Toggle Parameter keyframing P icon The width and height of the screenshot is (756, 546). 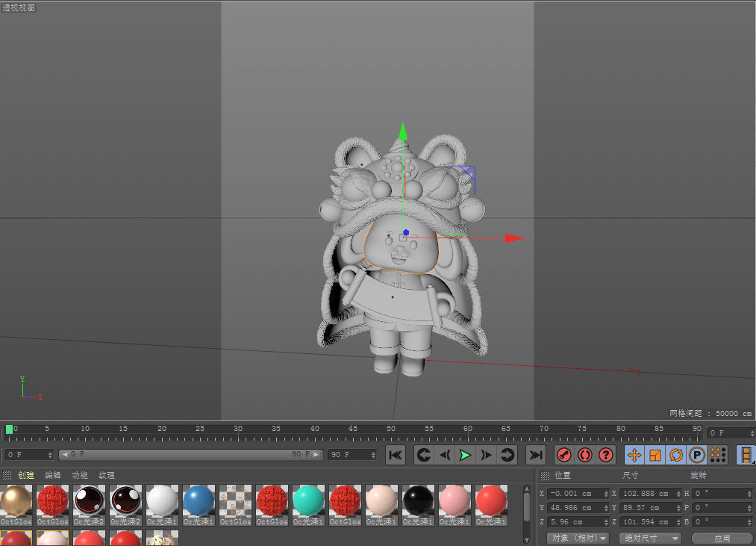(697, 455)
